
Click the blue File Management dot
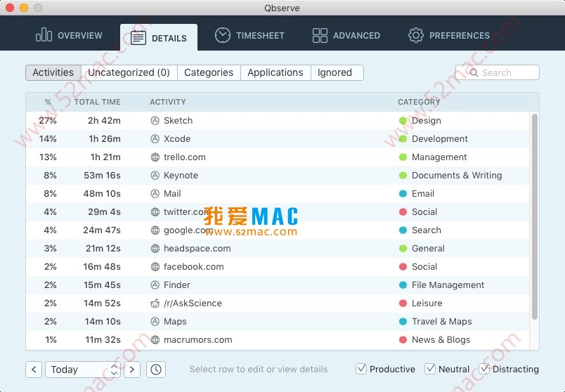coord(403,285)
